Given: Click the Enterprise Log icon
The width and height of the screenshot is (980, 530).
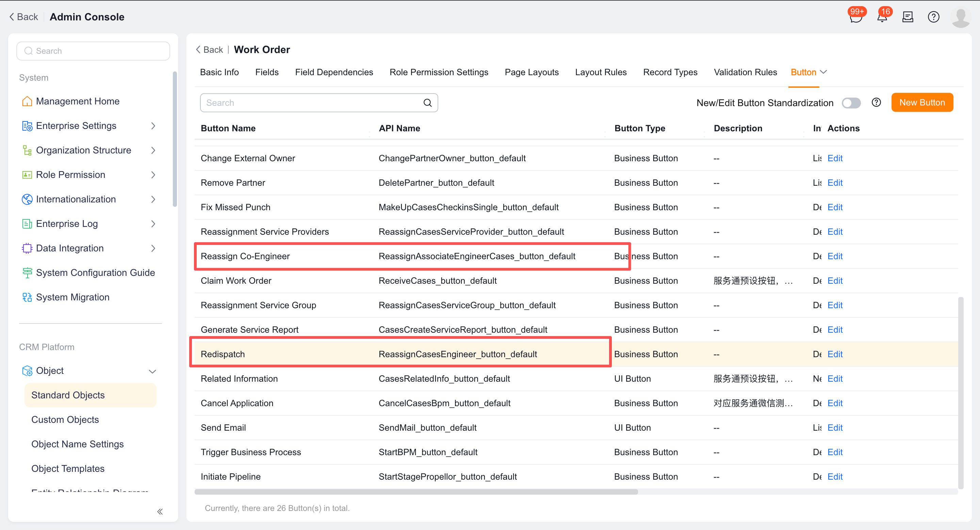Looking at the screenshot, I should click(27, 224).
